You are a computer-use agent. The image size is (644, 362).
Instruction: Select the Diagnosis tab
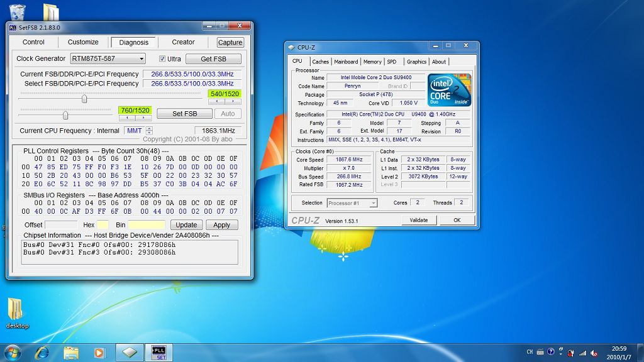coord(133,42)
